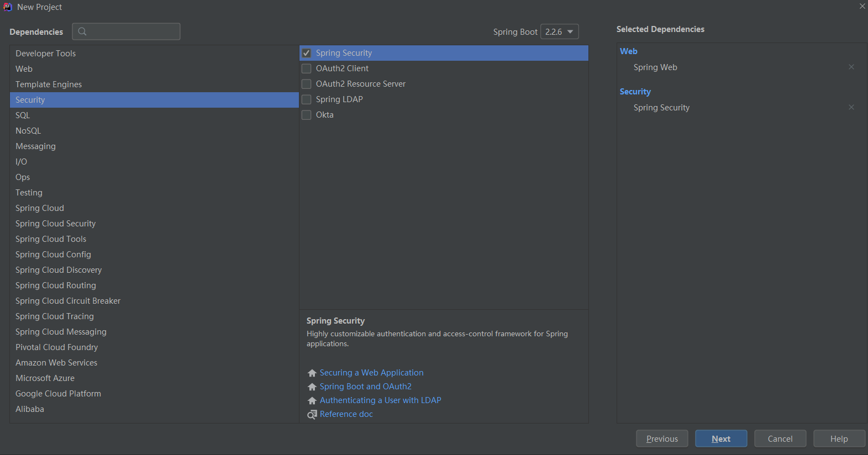This screenshot has width=868, height=455.
Task: Enable the OAuth2 Client checkbox
Action: pyautogui.click(x=306, y=68)
